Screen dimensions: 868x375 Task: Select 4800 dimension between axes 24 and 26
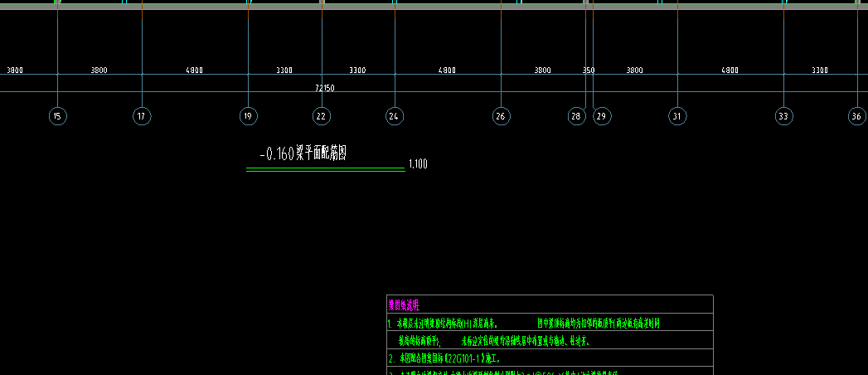448,71
